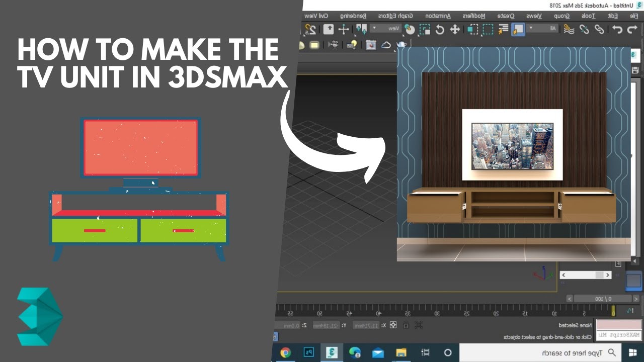Step time slider to next frame
This screenshot has height=362, width=644.
tap(569, 298)
